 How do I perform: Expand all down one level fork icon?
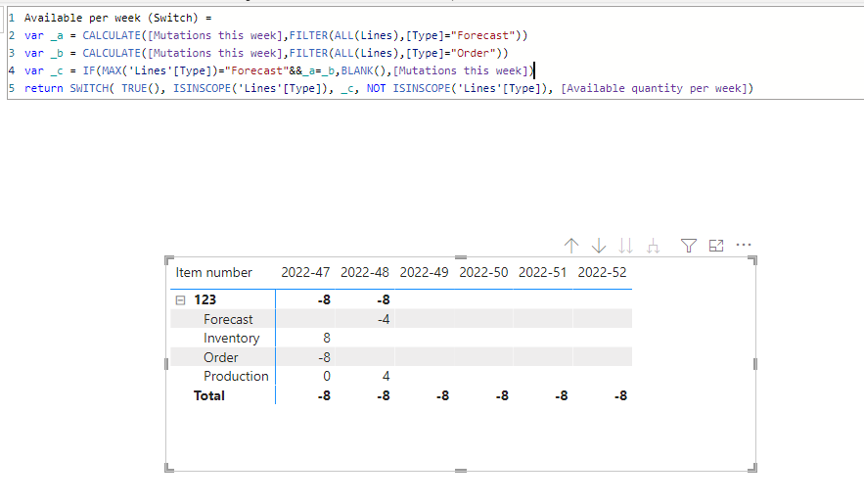tap(653, 246)
